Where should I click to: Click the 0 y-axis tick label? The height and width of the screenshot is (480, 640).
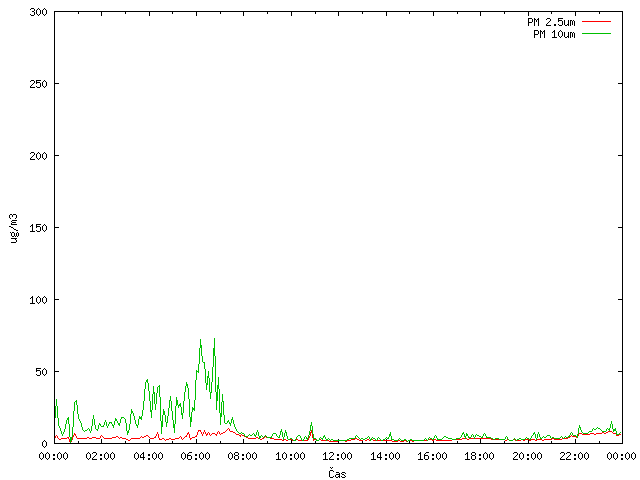44,444
